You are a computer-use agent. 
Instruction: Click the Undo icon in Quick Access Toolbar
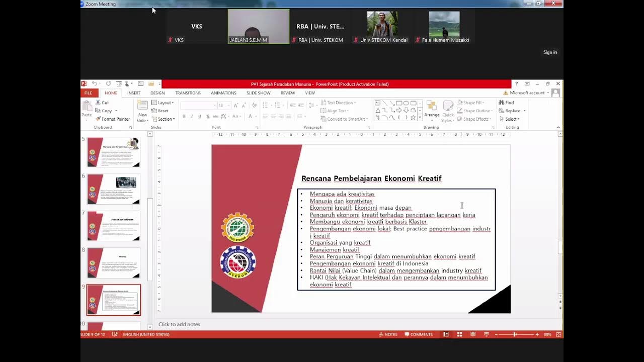[94, 84]
